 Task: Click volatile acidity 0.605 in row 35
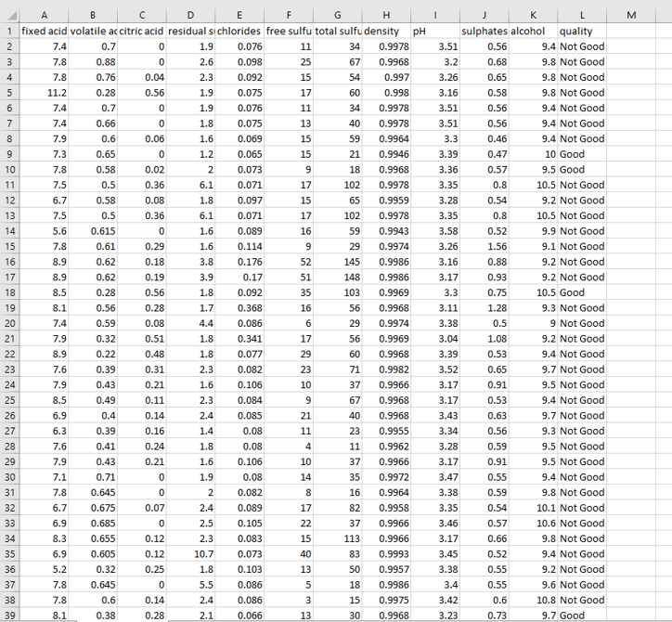click(93, 554)
